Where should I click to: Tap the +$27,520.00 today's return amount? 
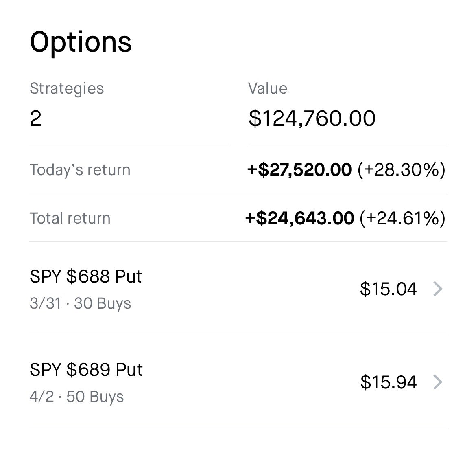click(x=299, y=170)
